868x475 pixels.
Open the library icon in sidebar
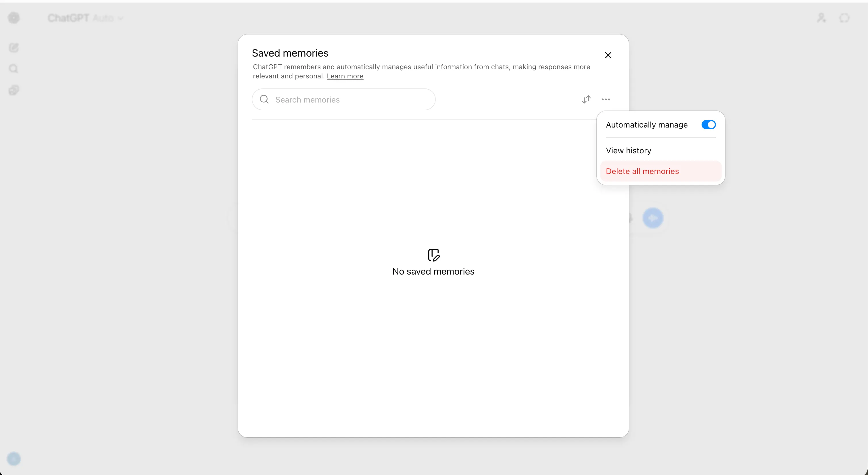pos(14,90)
